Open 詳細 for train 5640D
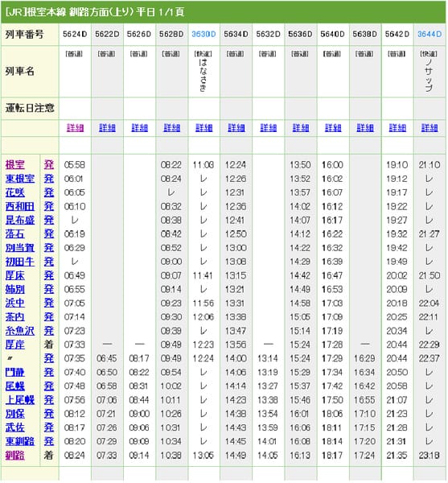The image size is (448, 483). coord(333,128)
